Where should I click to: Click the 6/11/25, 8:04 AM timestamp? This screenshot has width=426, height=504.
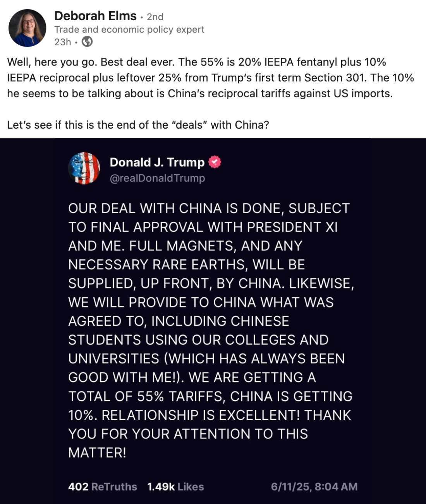point(314,487)
